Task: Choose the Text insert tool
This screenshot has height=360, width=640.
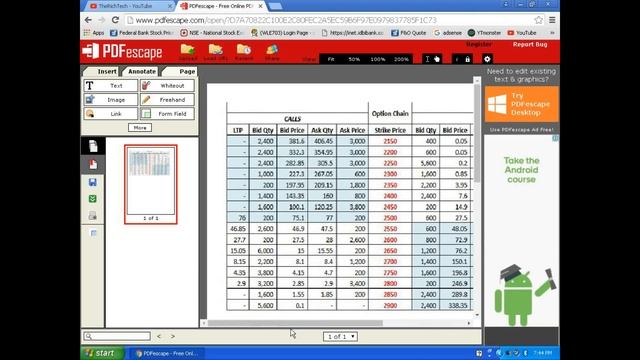Action: point(111,86)
